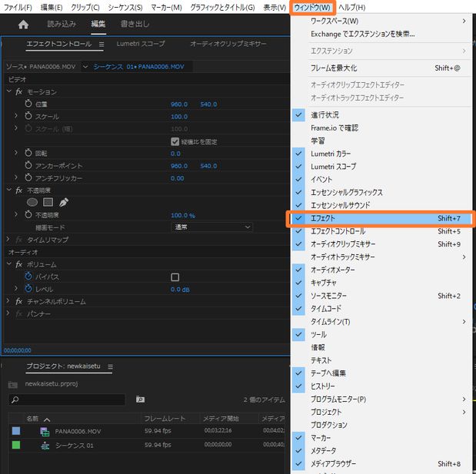Open the 描画モード blend mode dropdown
Viewport: 476px width, 474px height.
[211, 227]
